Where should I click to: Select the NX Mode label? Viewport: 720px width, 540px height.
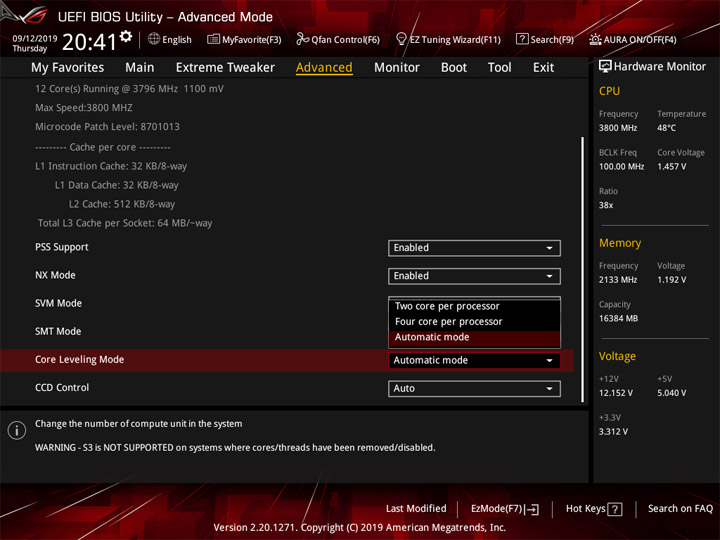55,276
